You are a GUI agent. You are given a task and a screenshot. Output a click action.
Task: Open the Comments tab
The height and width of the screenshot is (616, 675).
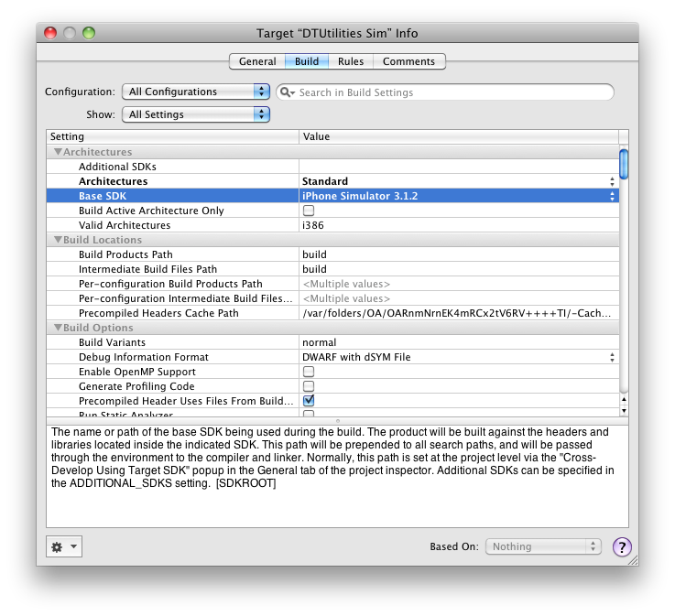pos(408,61)
